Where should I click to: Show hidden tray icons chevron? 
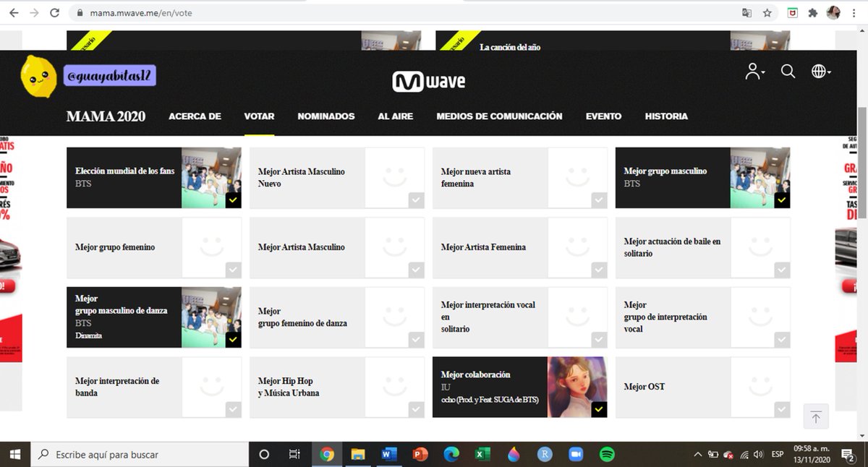(697, 454)
